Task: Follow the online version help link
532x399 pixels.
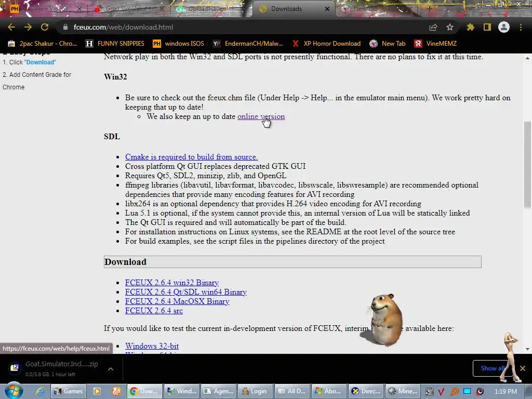Action: (261, 116)
